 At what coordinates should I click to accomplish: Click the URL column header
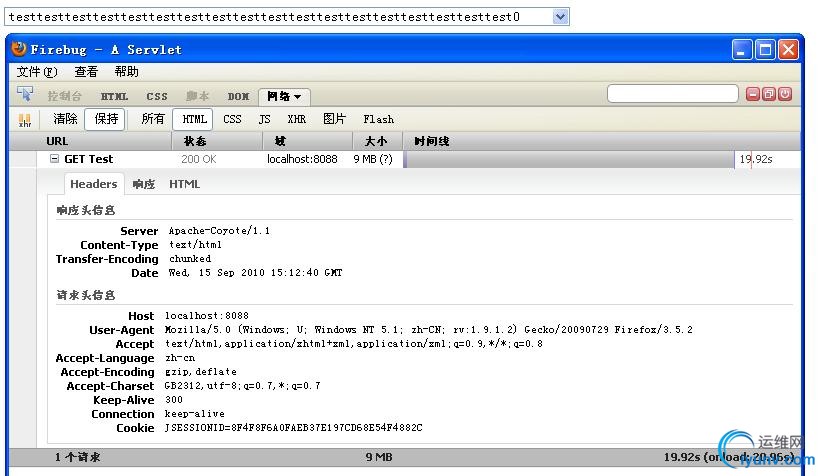91,141
